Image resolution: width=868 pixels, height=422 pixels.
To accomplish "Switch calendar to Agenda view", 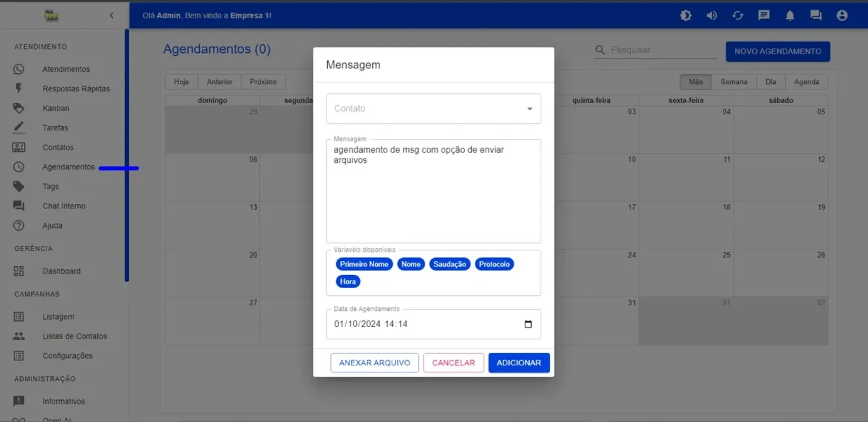I will pyautogui.click(x=806, y=82).
